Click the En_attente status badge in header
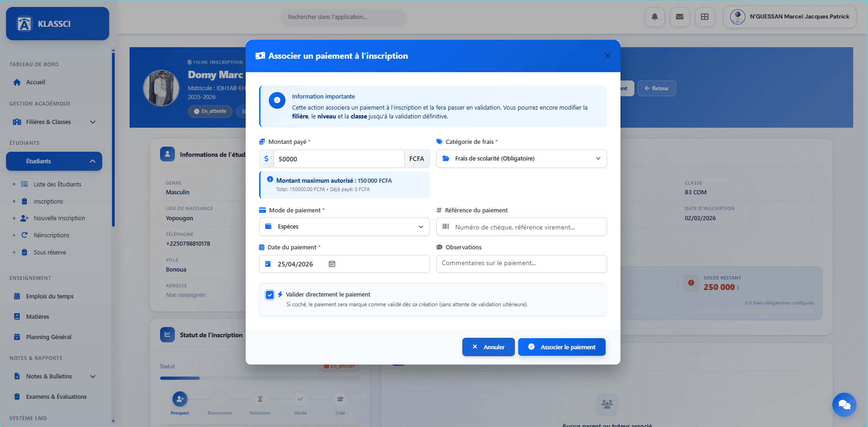 210,111
